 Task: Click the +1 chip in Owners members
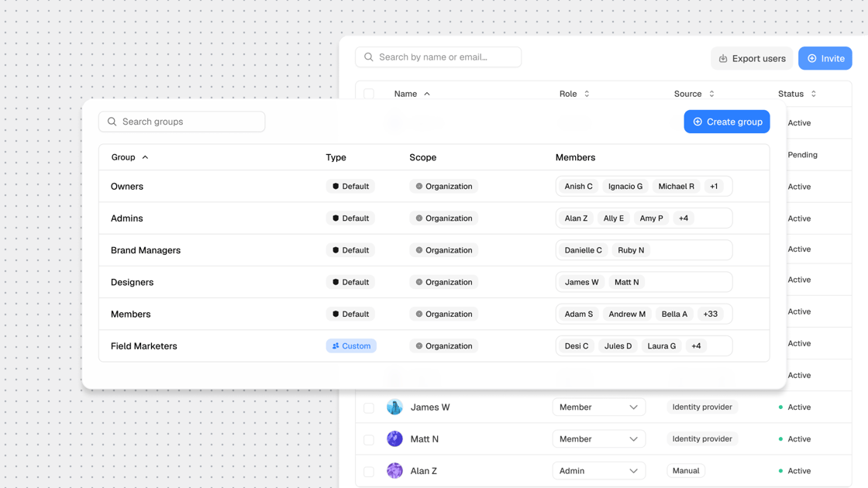(714, 187)
